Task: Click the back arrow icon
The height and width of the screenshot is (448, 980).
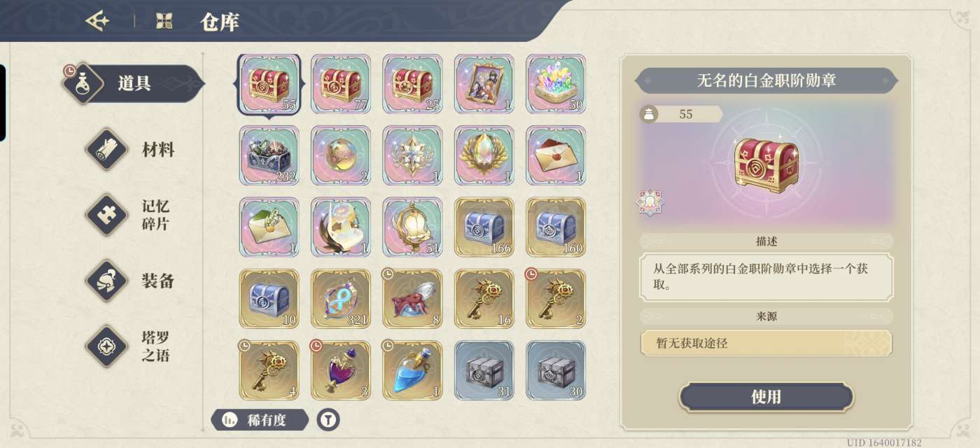Action: [x=97, y=21]
